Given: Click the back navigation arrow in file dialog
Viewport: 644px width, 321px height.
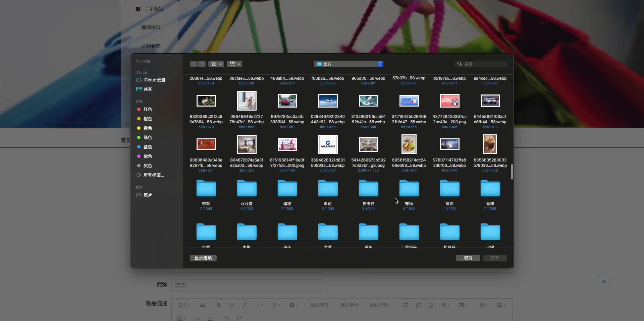Looking at the screenshot, I should 194,64.
